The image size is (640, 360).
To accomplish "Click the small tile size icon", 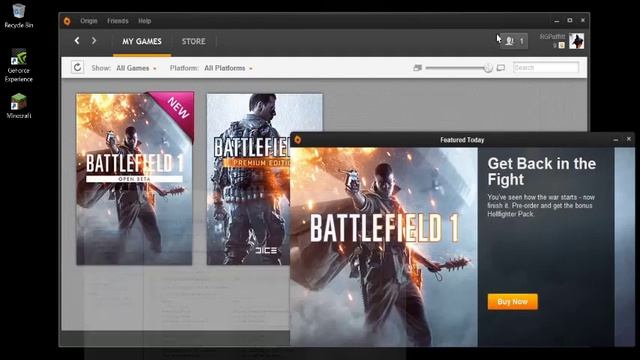I will [417, 68].
